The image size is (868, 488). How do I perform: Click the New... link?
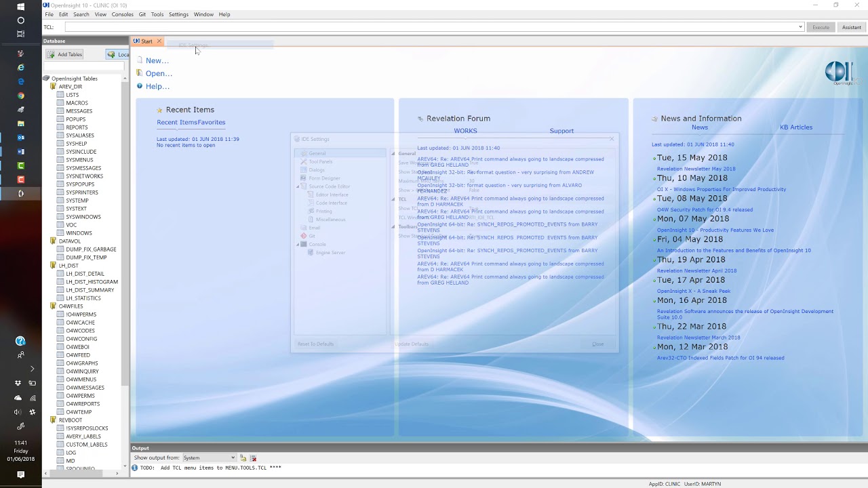(x=157, y=60)
